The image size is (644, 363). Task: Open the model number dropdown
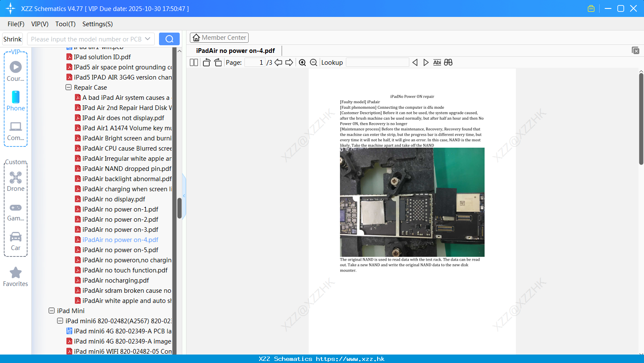(x=148, y=39)
